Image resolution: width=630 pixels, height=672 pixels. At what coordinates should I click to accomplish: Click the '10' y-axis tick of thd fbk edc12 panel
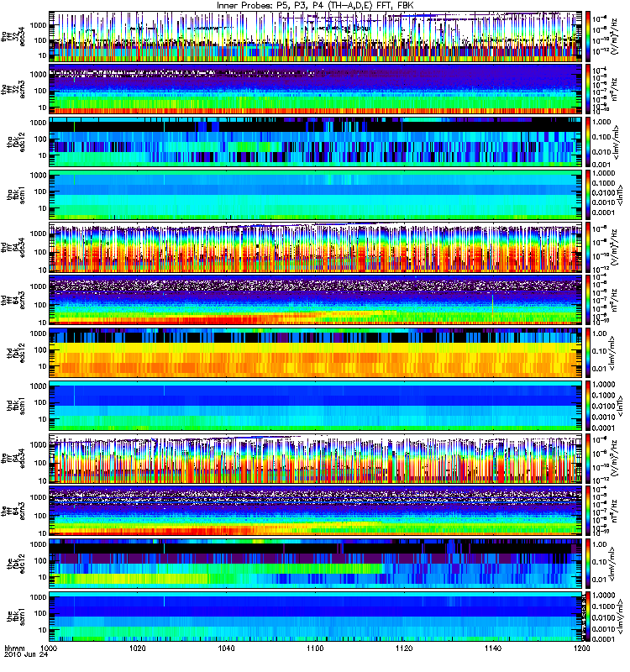click(x=43, y=366)
